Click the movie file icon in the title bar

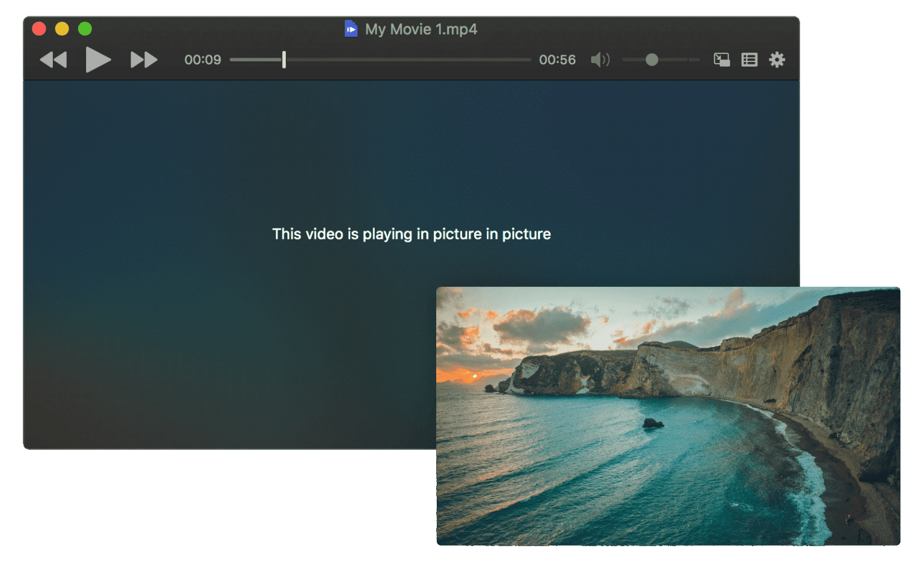[351, 28]
